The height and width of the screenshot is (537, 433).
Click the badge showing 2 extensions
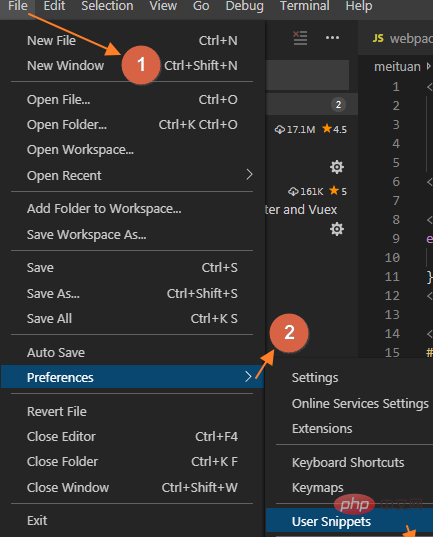[338, 104]
